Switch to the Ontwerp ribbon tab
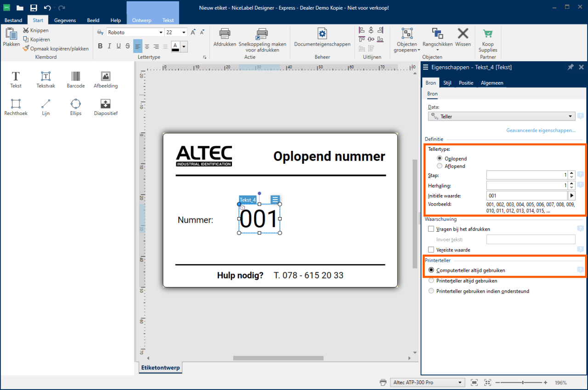The image size is (588, 390). pos(141,20)
